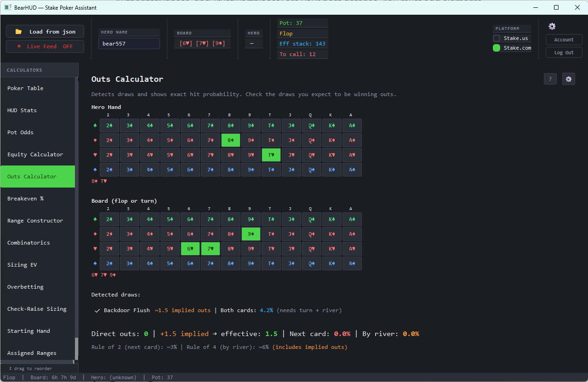
Task: Click the BearHUD app icon in title bar
Action: point(8,7)
